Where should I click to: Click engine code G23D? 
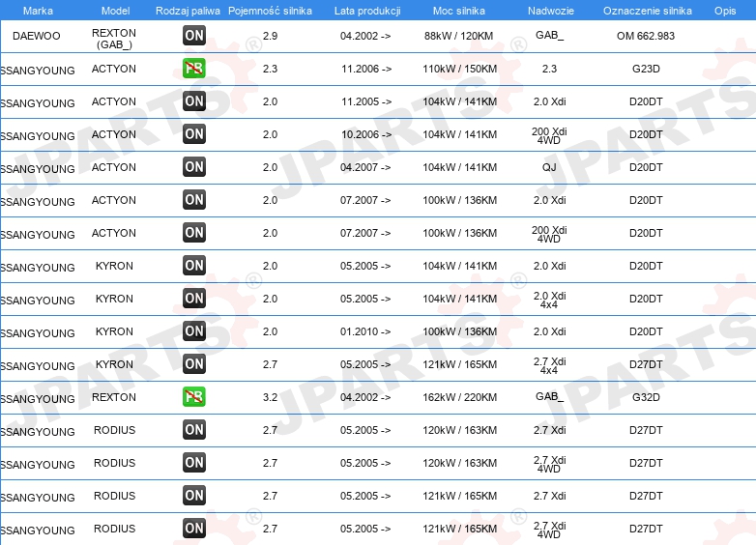pos(646,69)
